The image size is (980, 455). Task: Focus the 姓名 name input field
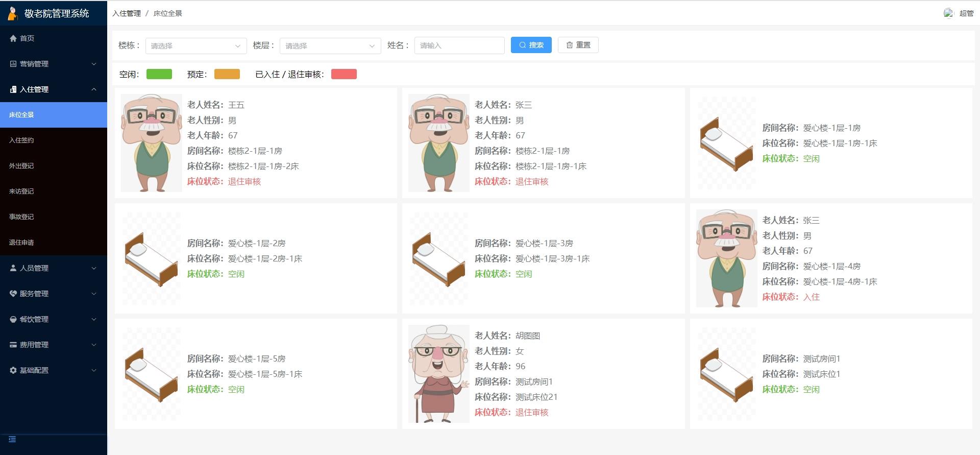click(459, 45)
